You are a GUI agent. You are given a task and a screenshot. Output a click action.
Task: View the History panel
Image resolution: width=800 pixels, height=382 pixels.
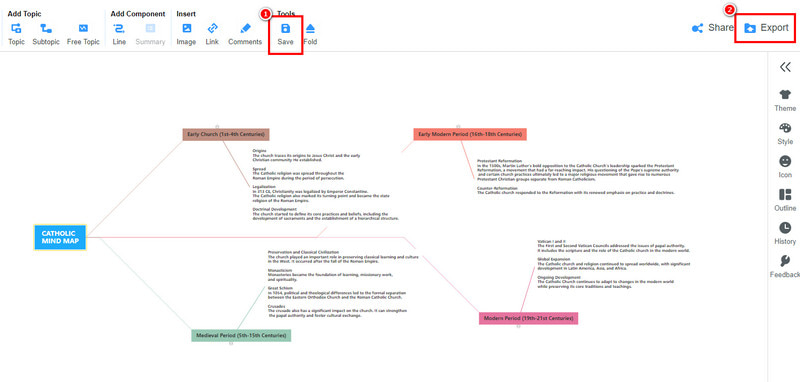tap(785, 234)
